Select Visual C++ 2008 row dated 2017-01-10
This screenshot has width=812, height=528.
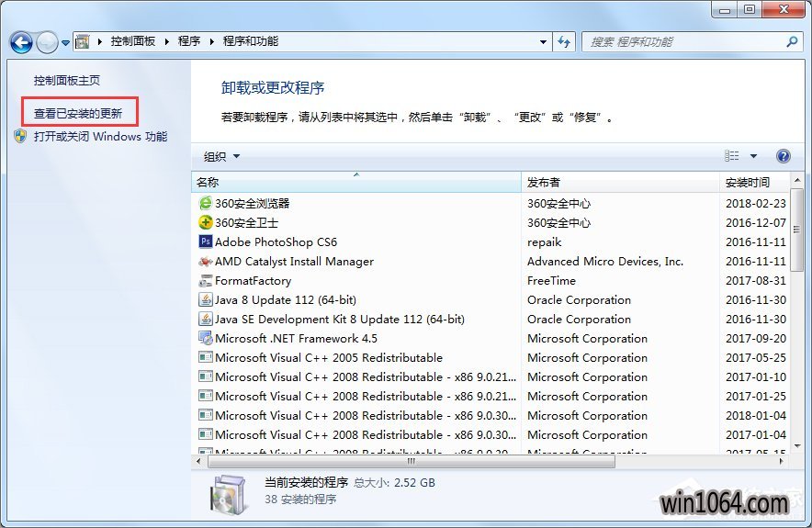point(491,376)
